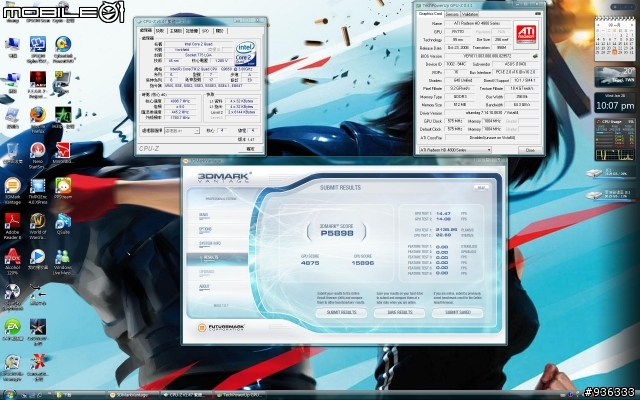Open the Windows Live Messenger desktop icon

click(63, 262)
